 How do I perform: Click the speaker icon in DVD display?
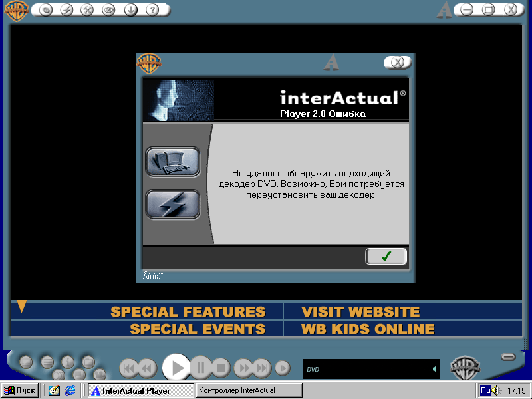[434, 369]
